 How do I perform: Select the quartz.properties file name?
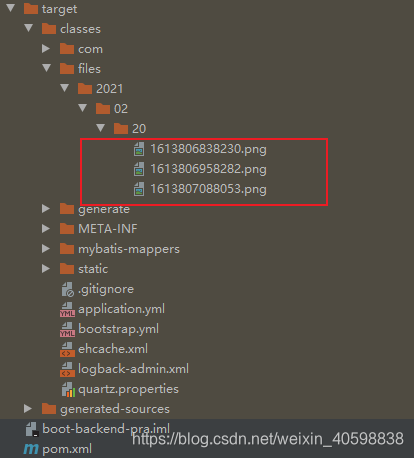[128, 390]
